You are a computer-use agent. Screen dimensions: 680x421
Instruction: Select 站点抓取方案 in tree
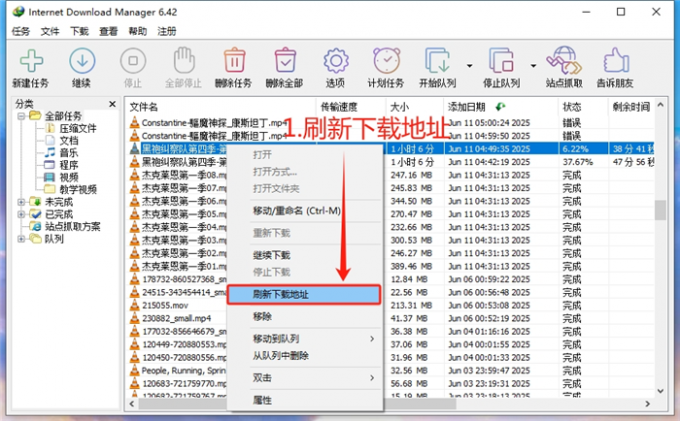tap(72, 226)
